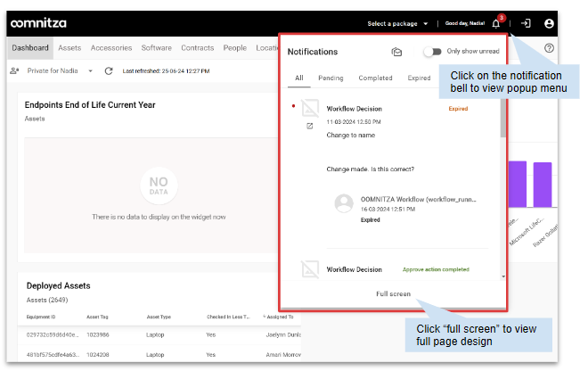Open the Private for Nadia dropdown
Viewport: 588px width, 371px height.
(x=60, y=70)
